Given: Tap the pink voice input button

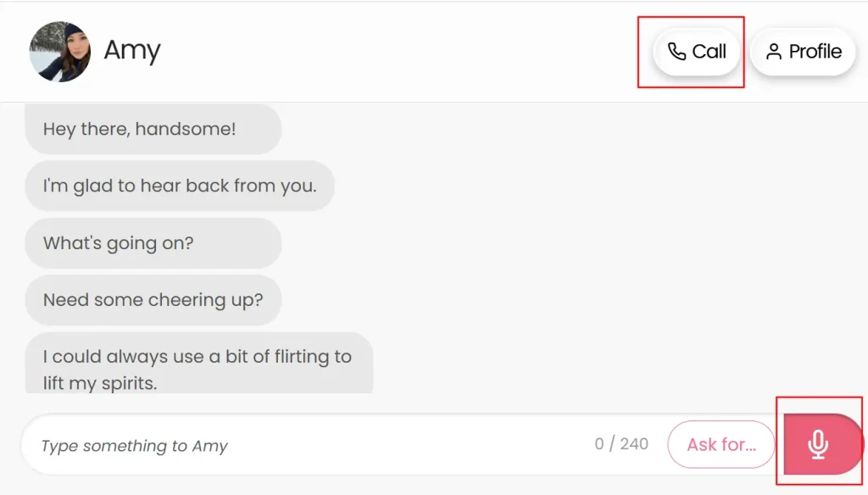Looking at the screenshot, I should click(x=822, y=444).
